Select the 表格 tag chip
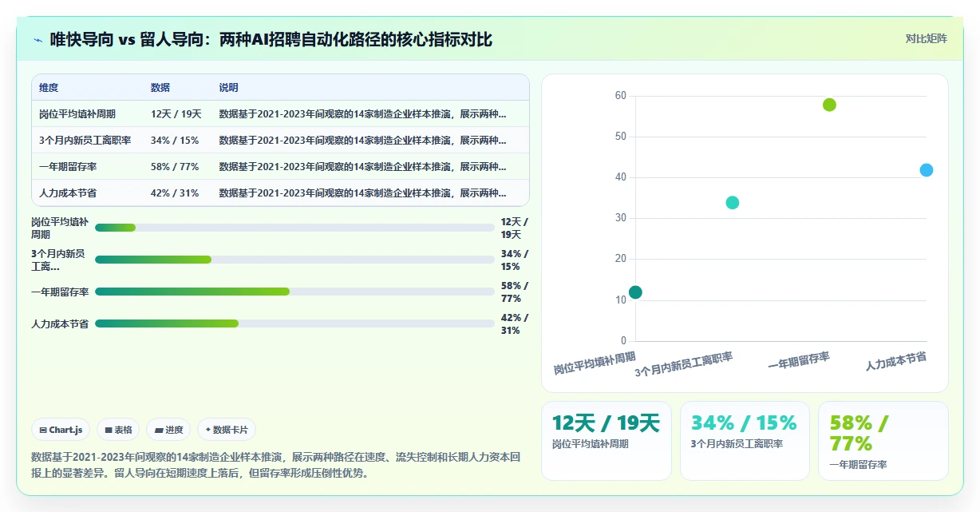Viewport: 980px width, 512px height. (x=118, y=430)
